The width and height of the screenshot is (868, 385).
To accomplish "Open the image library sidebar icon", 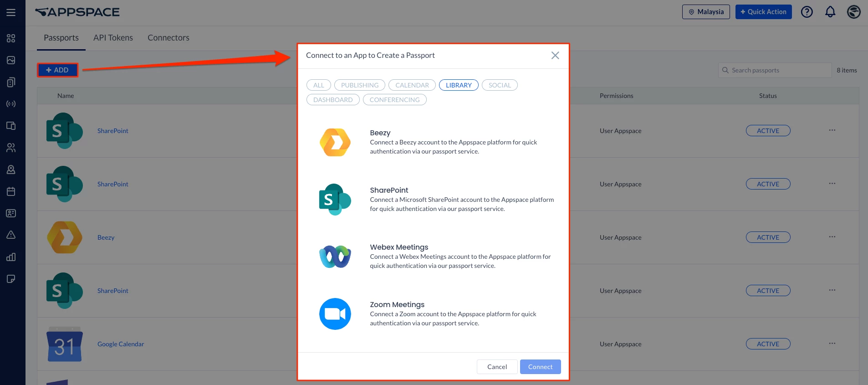I will point(11,60).
